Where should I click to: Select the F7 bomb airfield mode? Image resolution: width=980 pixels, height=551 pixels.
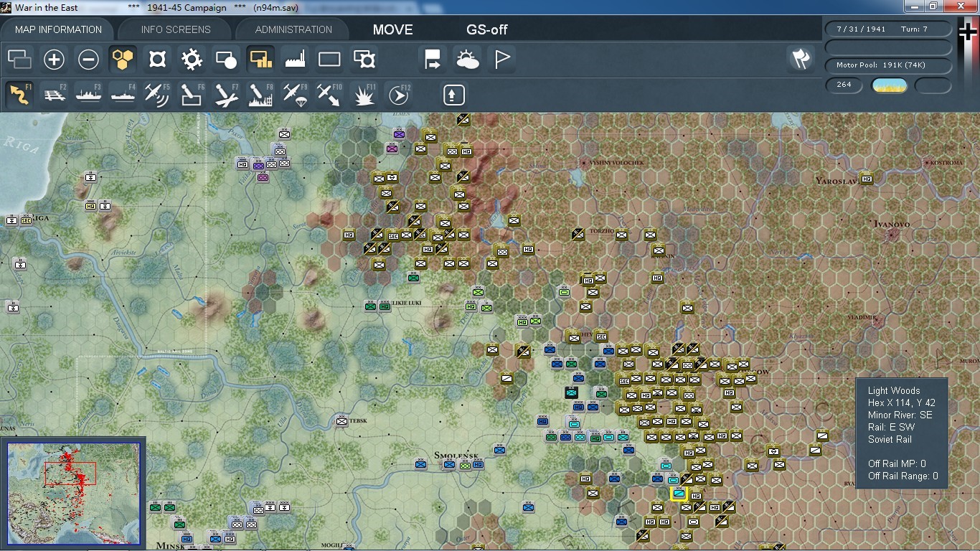click(x=226, y=94)
